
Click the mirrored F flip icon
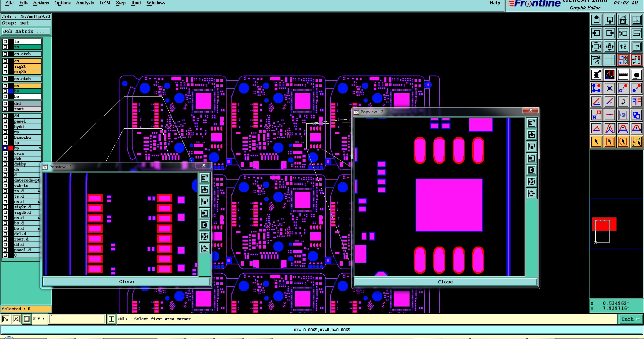click(637, 101)
